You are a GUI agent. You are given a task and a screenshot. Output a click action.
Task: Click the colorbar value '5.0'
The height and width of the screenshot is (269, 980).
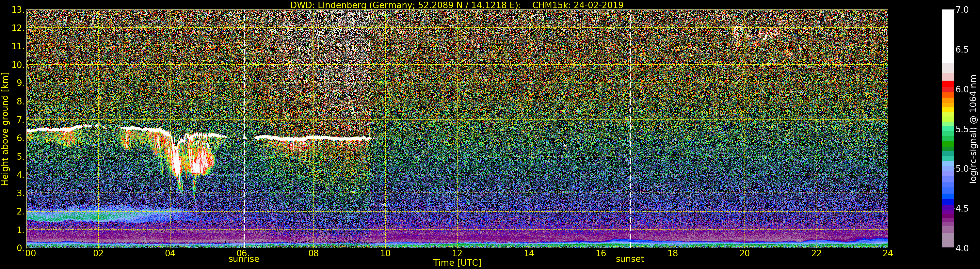pyautogui.click(x=962, y=168)
